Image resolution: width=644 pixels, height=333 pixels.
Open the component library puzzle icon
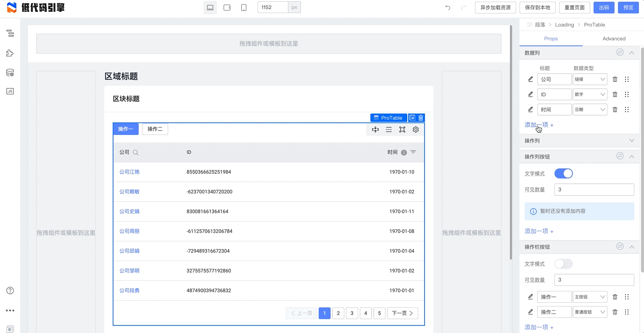pyautogui.click(x=10, y=53)
